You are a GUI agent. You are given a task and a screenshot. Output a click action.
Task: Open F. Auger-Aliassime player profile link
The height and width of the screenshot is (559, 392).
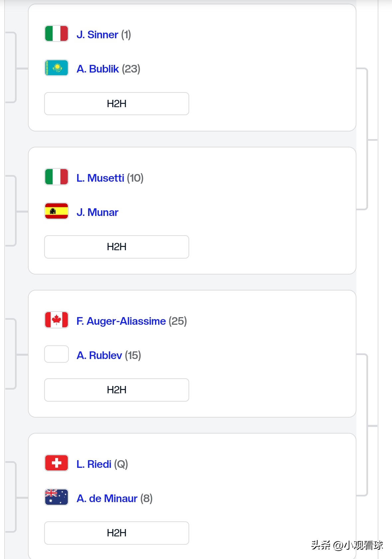click(x=121, y=321)
